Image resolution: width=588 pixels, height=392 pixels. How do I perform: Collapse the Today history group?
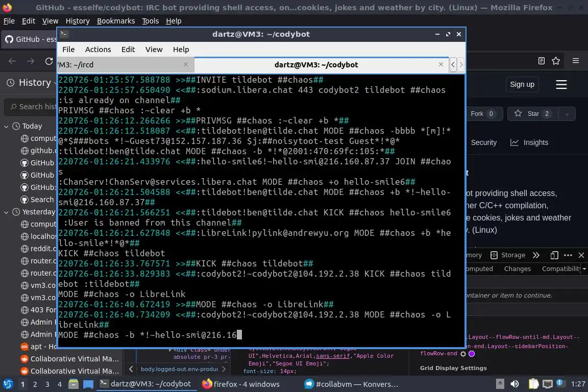click(x=6, y=127)
